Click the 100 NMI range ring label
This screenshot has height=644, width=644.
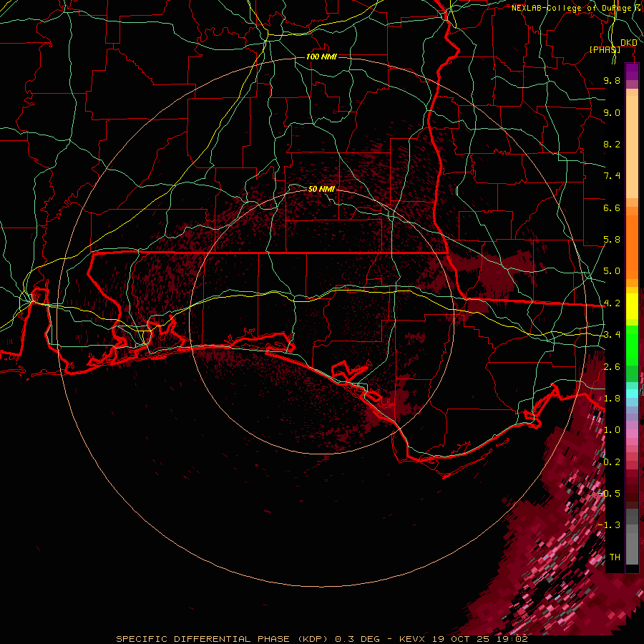coord(321,57)
